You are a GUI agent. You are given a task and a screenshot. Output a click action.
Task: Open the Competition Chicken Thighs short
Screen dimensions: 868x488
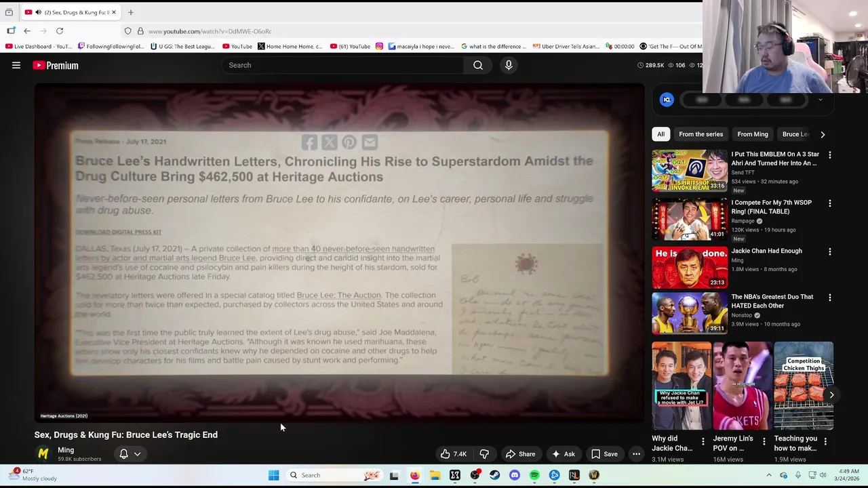804,386
